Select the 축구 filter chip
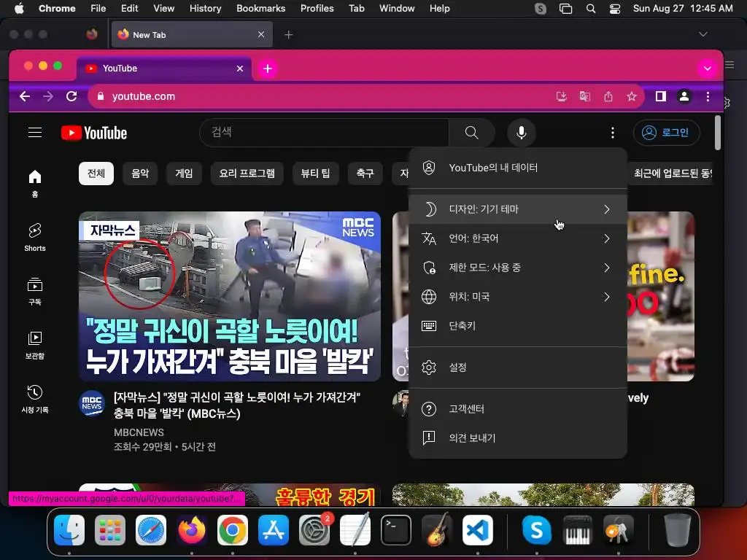Screen dimensions: 747x560 click(365, 174)
